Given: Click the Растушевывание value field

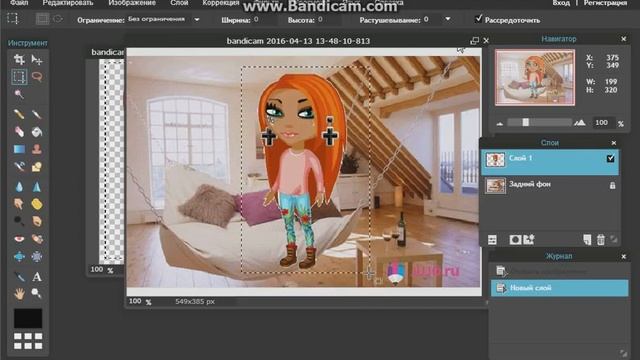Looking at the screenshot, I should tap(432, 20).
